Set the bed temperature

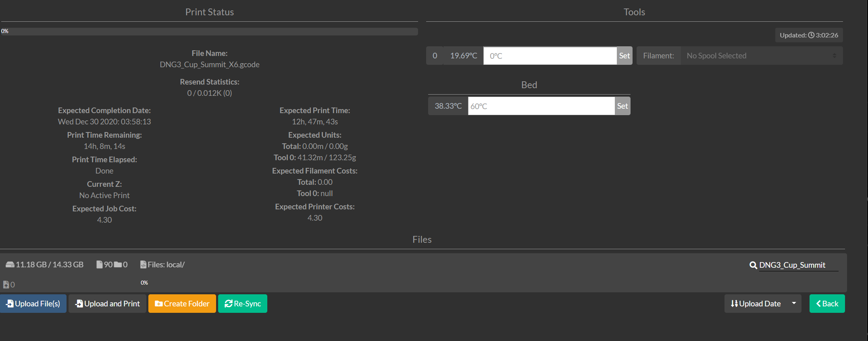[x=622, y=106]
